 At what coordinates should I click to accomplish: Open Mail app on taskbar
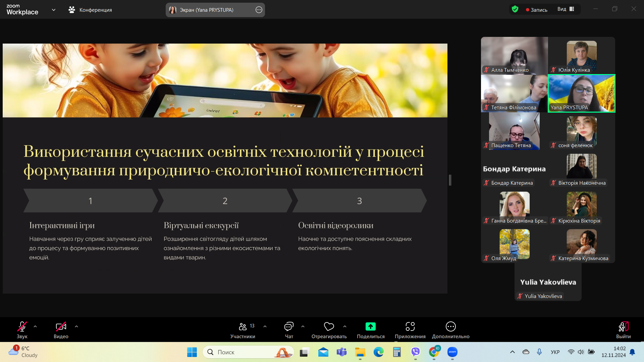point(323,352)
